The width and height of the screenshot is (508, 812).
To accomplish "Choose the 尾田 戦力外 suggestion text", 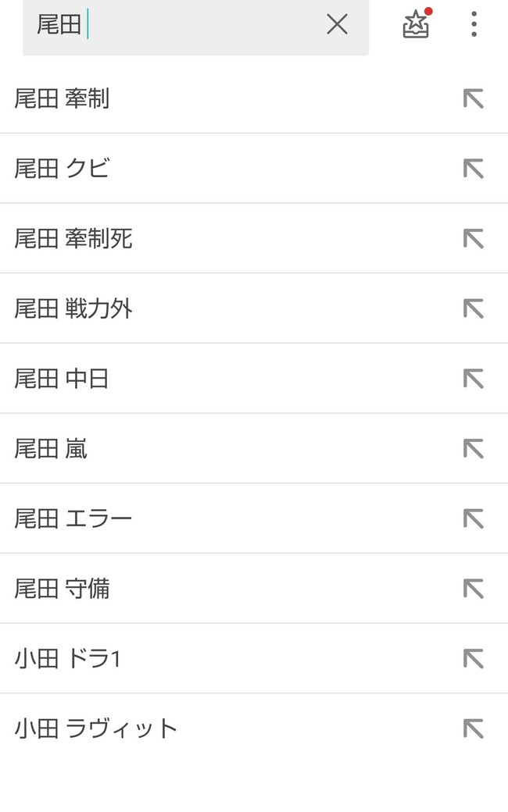I will tap(73, 308).
